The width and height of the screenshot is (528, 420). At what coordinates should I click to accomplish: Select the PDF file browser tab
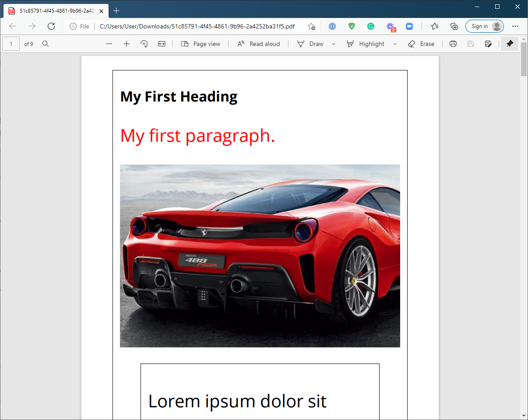[x=54, y=10]
